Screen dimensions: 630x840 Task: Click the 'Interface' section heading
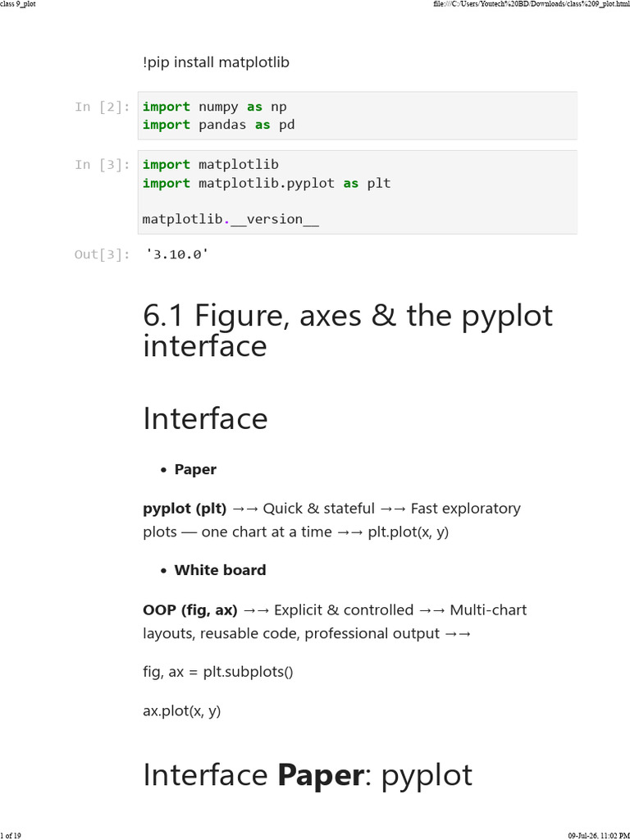tap(205, 418)
